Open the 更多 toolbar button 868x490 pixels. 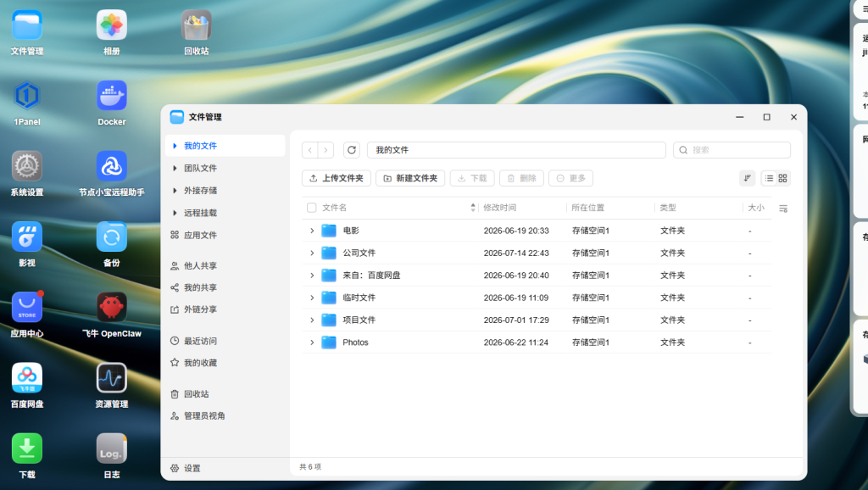coord(570,178)
